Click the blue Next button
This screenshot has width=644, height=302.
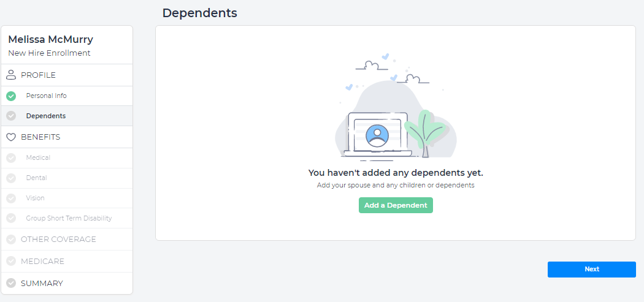coord(591,270)
